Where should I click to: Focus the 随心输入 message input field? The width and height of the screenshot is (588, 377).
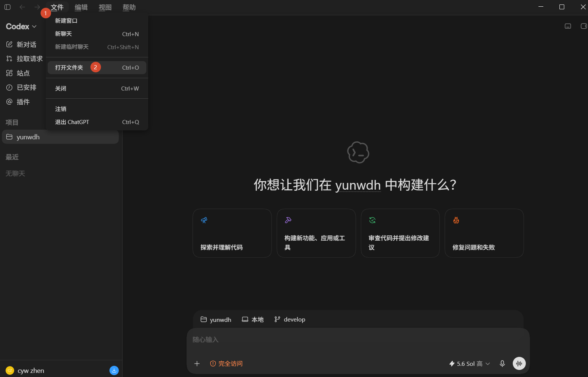click(357, 340)
